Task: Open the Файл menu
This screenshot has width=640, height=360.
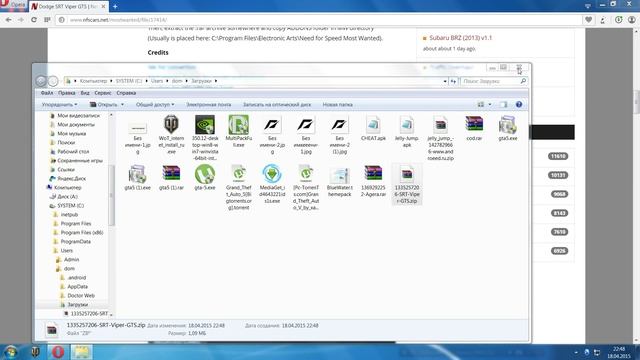Action: click(47, 93)
